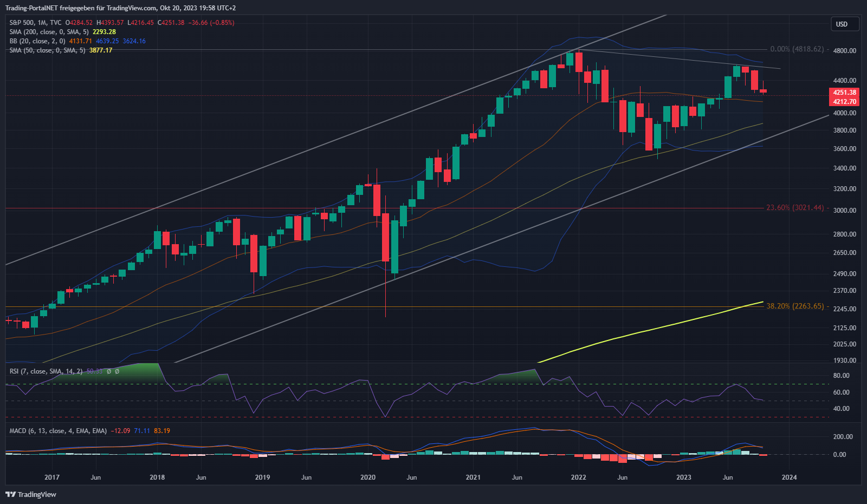Select the SMA (50, close) indicator legend
Viewport: 867px width, 504px height.
[47, 50]
